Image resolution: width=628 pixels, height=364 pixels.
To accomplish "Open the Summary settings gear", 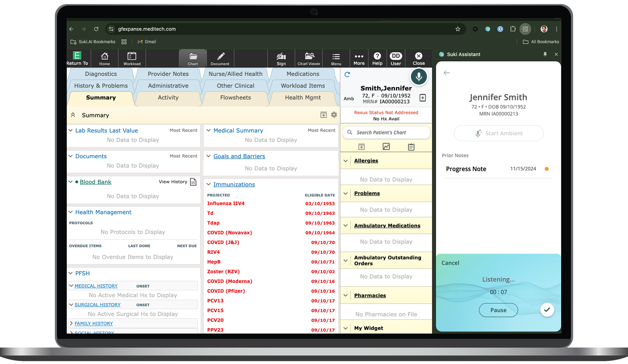I will (x=334, y=115).
